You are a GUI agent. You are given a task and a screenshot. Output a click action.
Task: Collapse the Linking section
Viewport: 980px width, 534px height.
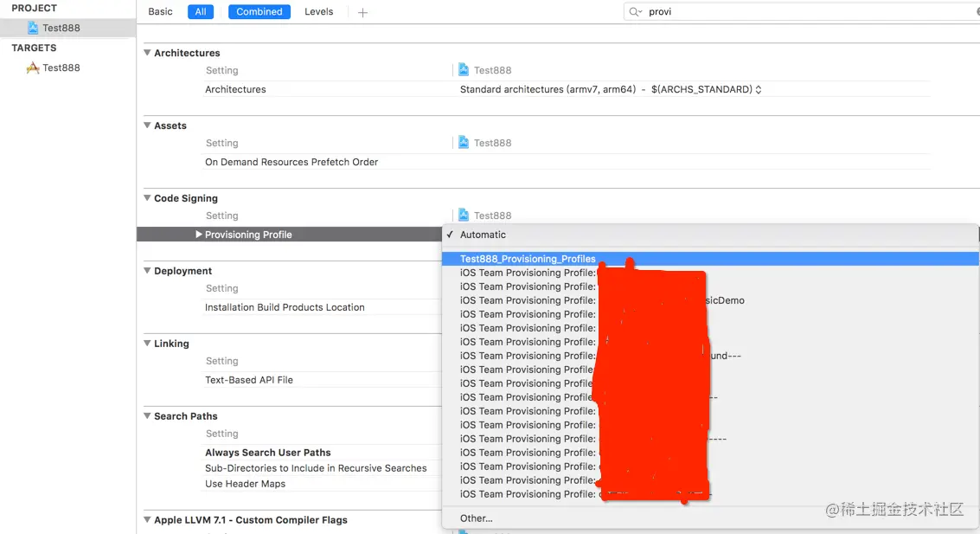coord(147,343)
